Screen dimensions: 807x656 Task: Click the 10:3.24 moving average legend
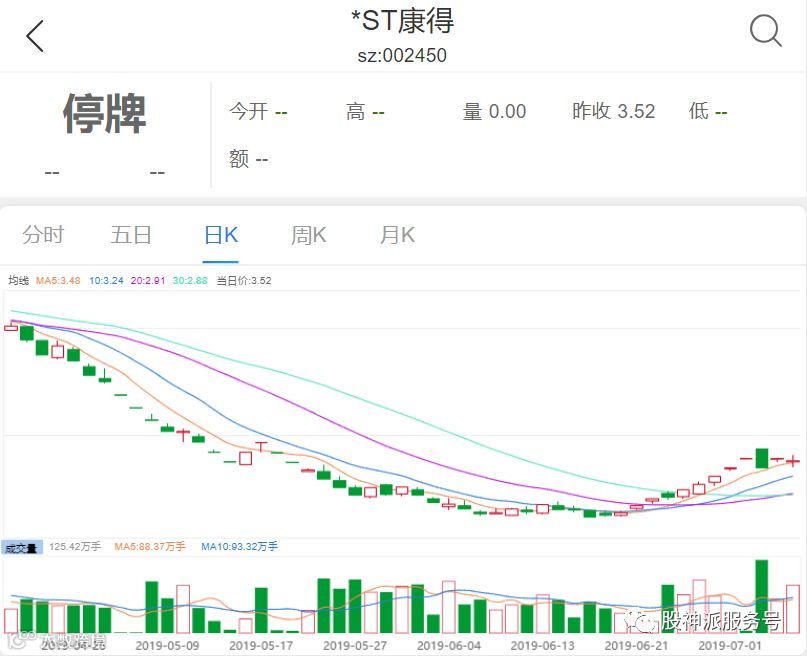click(106, 280)
